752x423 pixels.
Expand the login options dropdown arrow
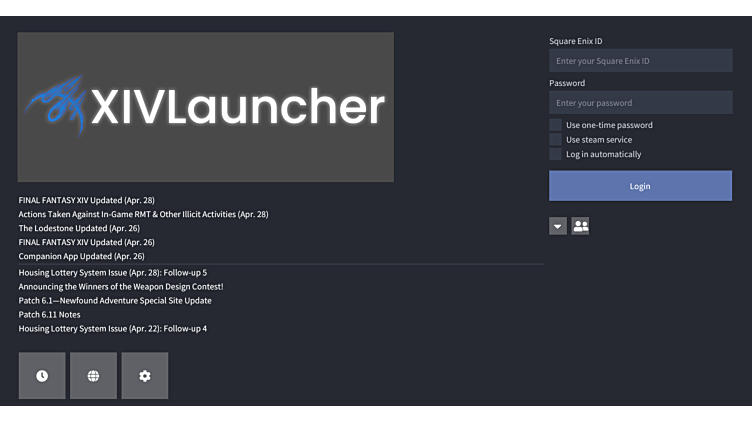click(x=558, y=226)
